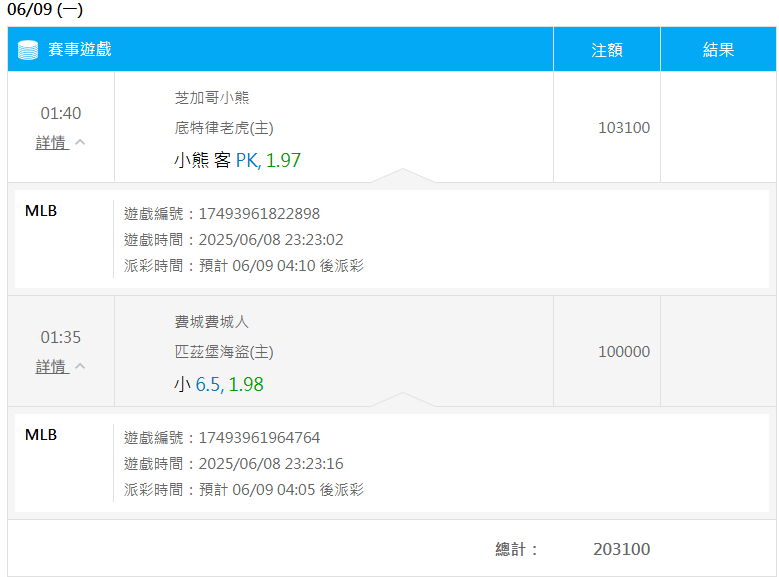This screenshot has height=577, width=779.
Task: Click the caret next to second 詳情 link
Action: (x=80, y=367)
